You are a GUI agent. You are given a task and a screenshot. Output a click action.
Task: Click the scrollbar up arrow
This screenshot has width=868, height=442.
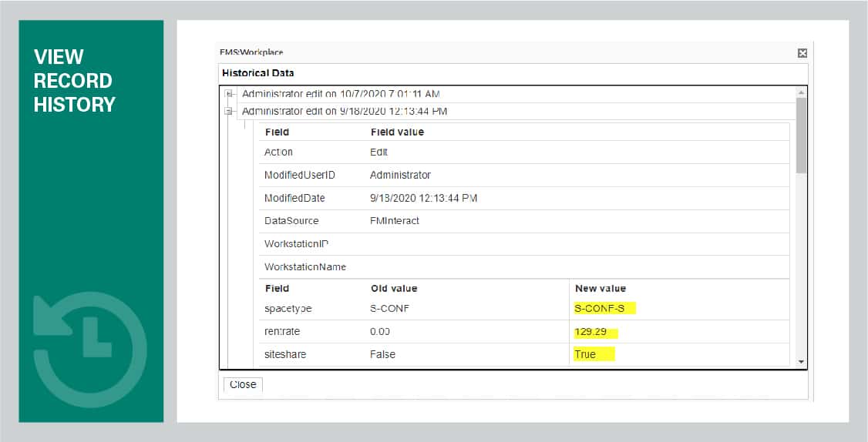pos(801,92)
